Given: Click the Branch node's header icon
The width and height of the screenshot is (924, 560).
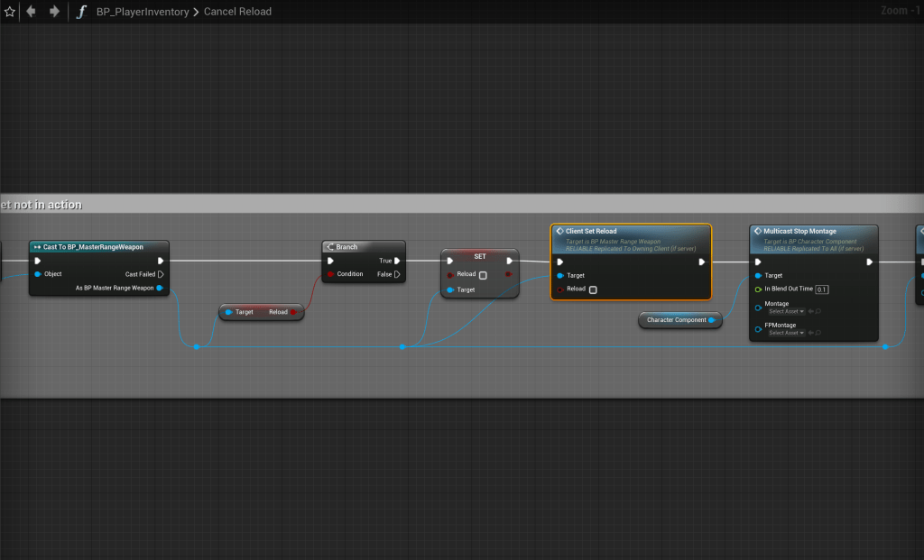Looking at the screenshot, I should coord(329,247).
